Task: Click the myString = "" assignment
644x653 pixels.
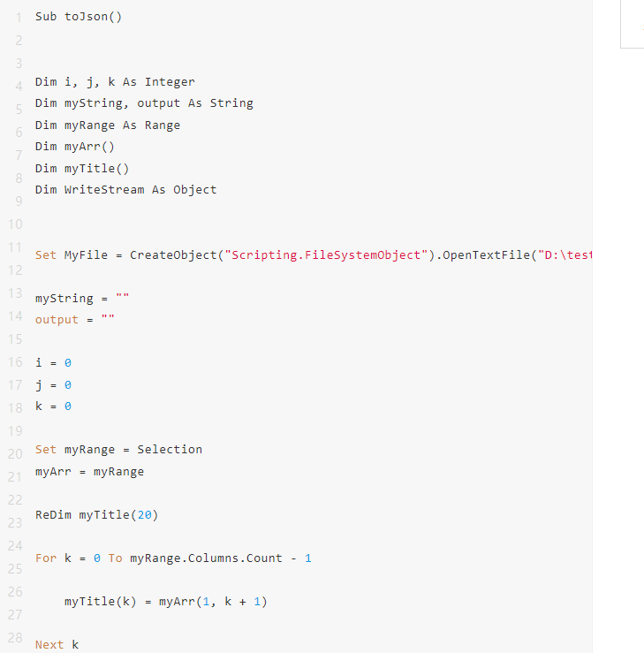Action: point(82,299)
